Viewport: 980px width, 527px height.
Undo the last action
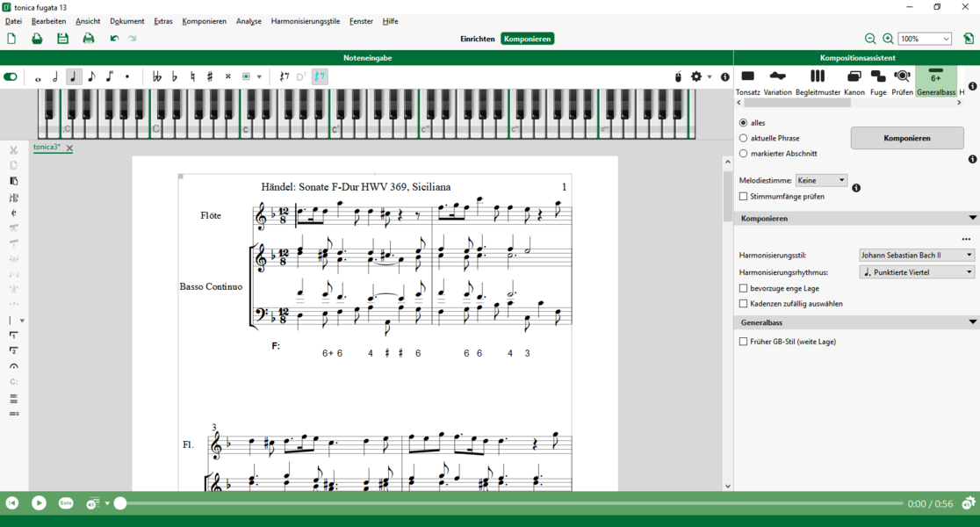click(x=114, y=39)
